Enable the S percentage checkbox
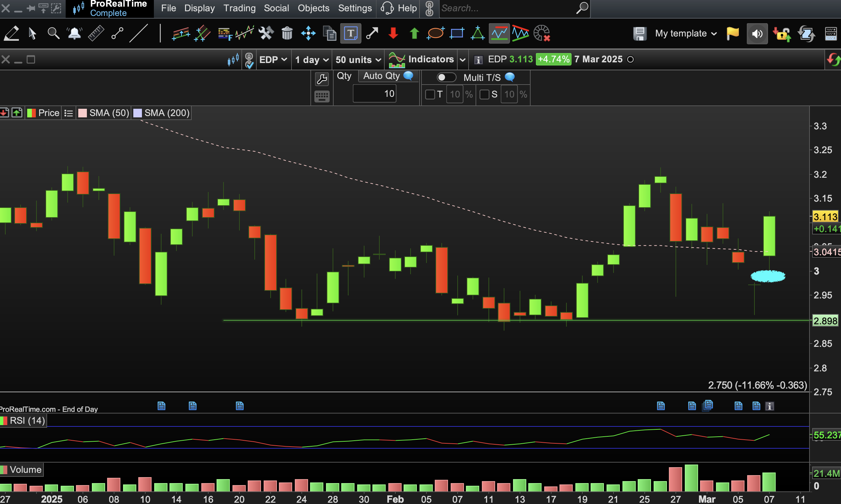This screenshot has width=841, height=504. pos(484,94)
